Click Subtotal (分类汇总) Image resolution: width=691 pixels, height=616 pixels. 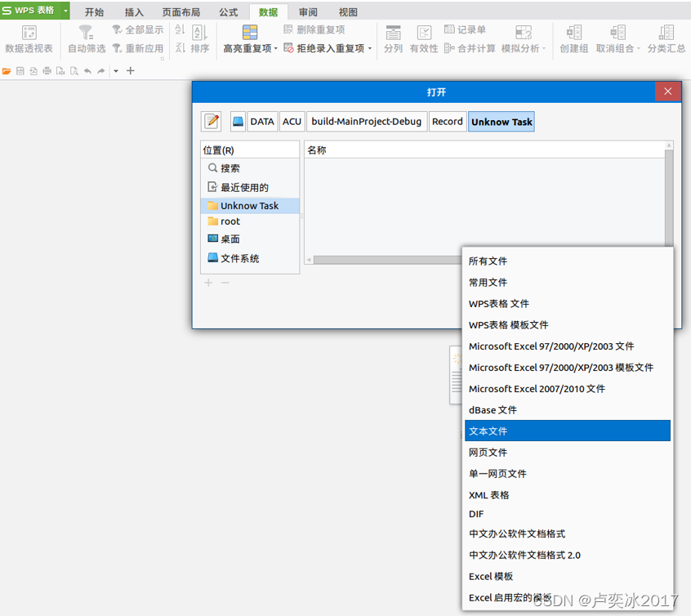coord(666,38)
